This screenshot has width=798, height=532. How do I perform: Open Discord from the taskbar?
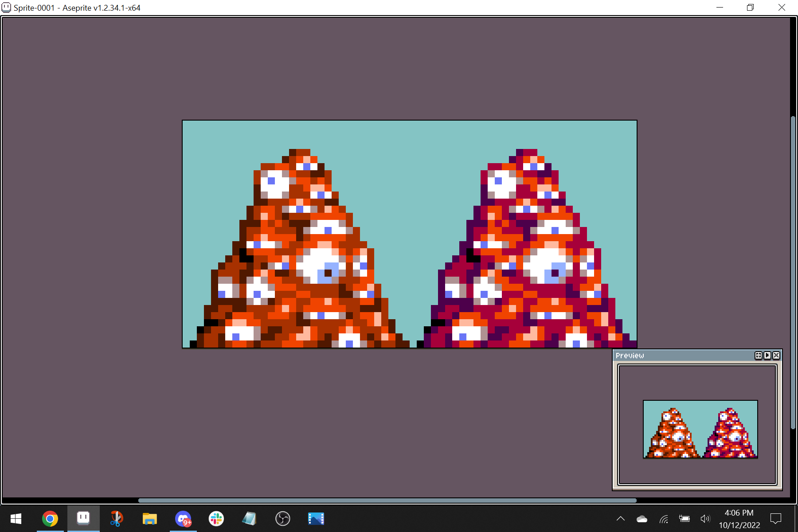(x=183, y=519)
